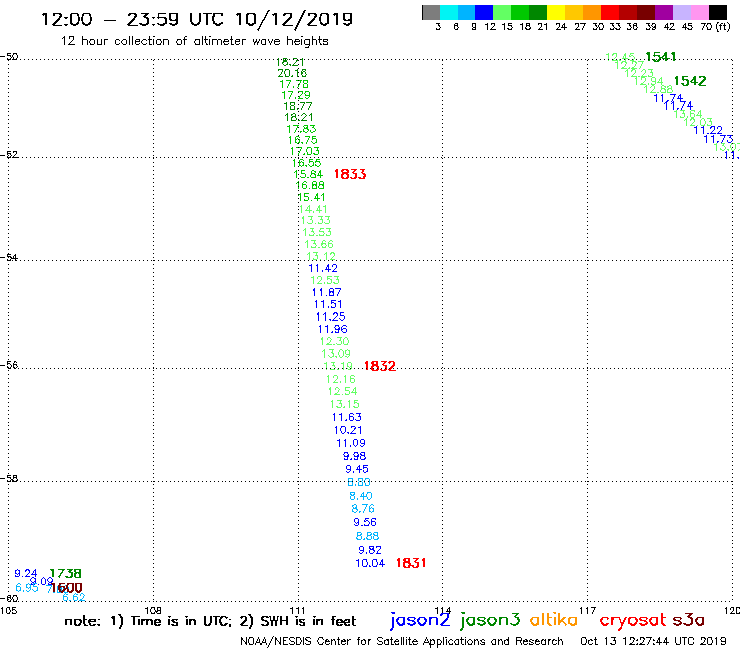
Task: Click the red 1831 time label
Action: [411, 563]
